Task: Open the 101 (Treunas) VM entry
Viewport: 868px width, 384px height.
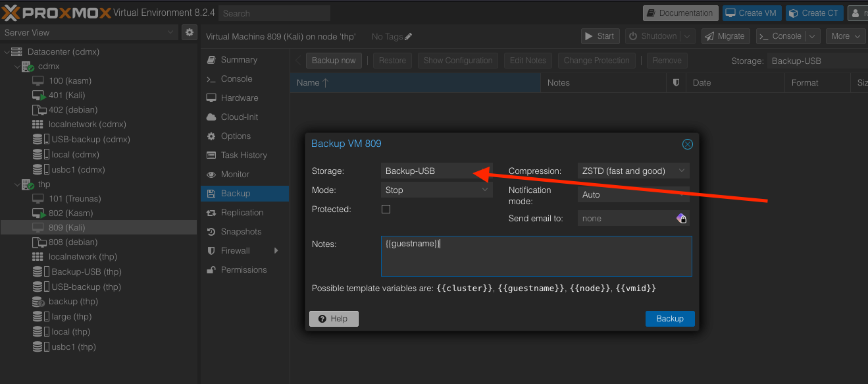Action: click(74, 198)
